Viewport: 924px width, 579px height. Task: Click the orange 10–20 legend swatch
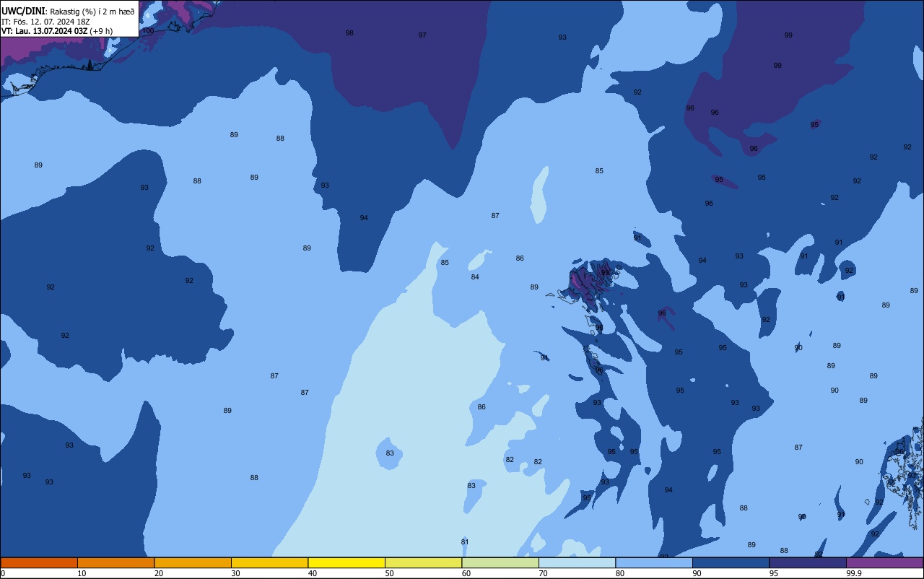point(115,562)
